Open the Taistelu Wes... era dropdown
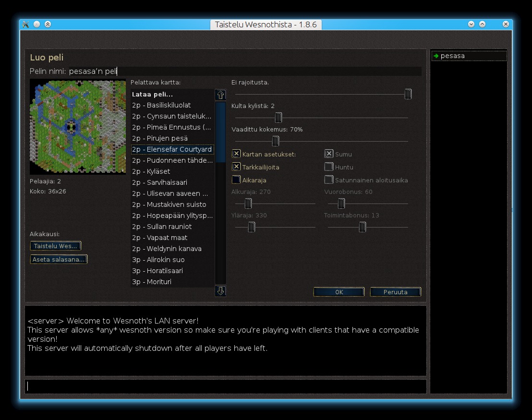This screenshot has width=532, height=420. [56, 246]
